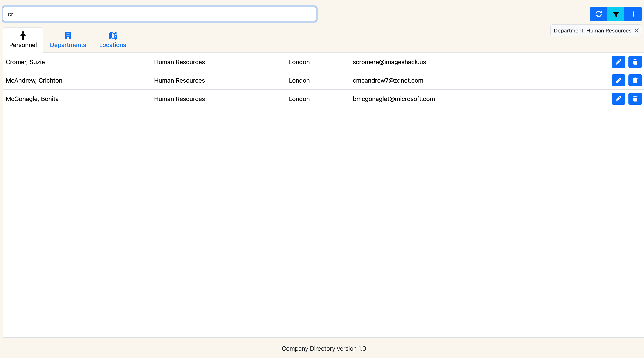Edit the record for Cromer, Suzie
Screen dimensions: 644x358
(618, 62)
